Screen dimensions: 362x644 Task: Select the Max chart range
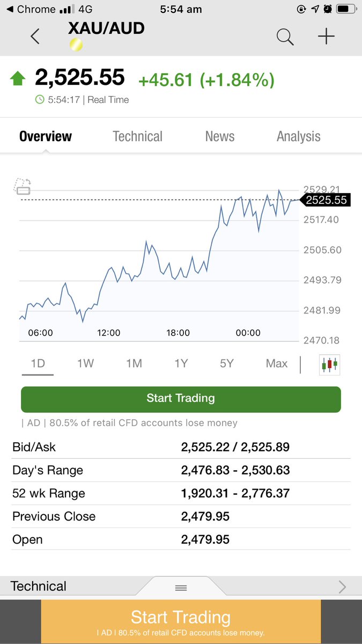click(x=277, y=363)
